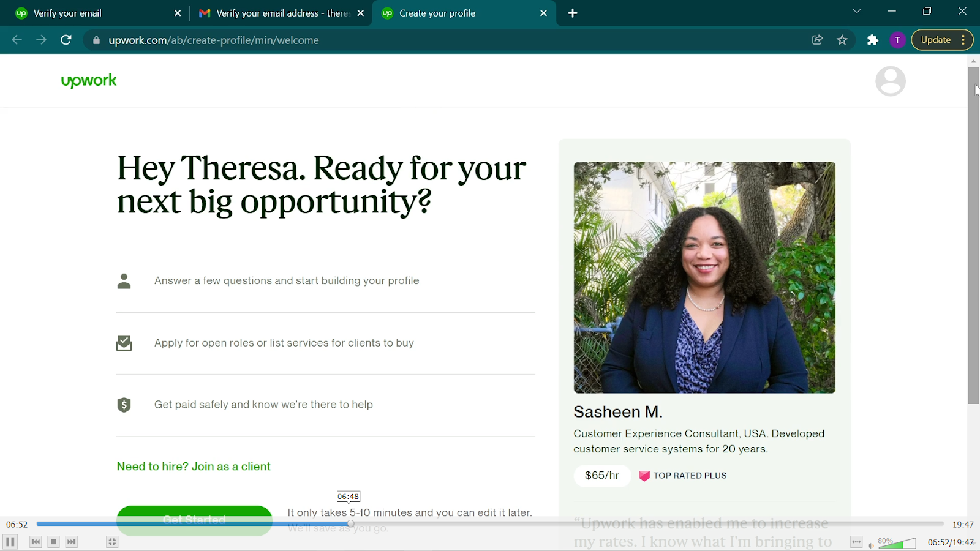Open a new browser tab

(573, 13)
